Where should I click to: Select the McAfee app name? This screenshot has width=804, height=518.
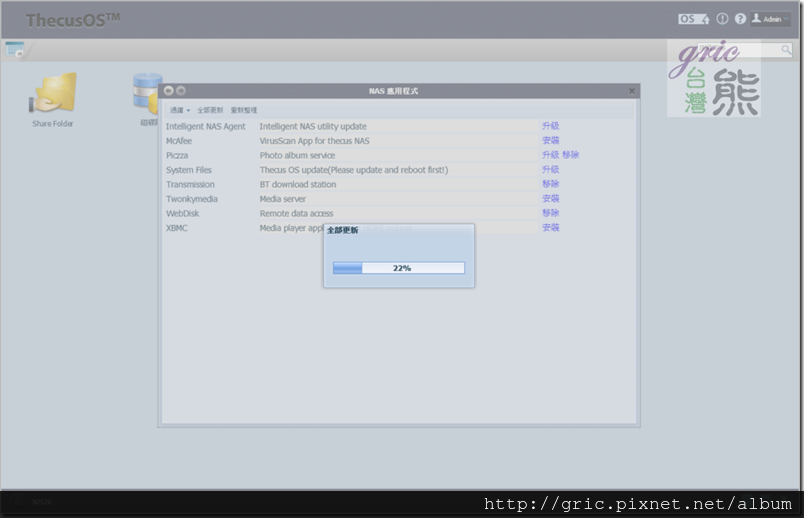179,141
